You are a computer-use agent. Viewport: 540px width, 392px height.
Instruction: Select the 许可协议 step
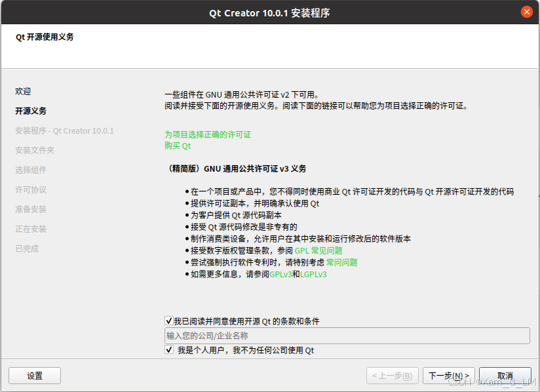[31, 189]
